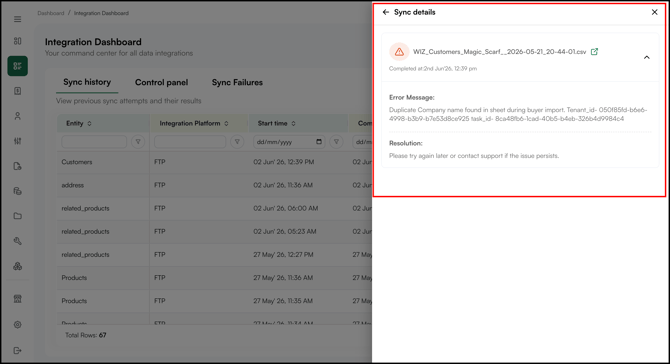Collapse the sync file details chevron
This screenshot has height=364, width=670.
[x=647, y=57]
